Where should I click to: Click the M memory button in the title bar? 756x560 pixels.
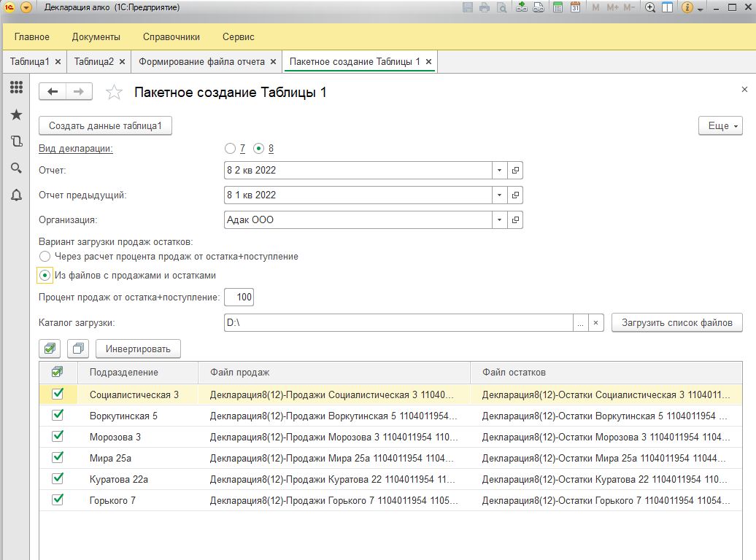point(596,7)
